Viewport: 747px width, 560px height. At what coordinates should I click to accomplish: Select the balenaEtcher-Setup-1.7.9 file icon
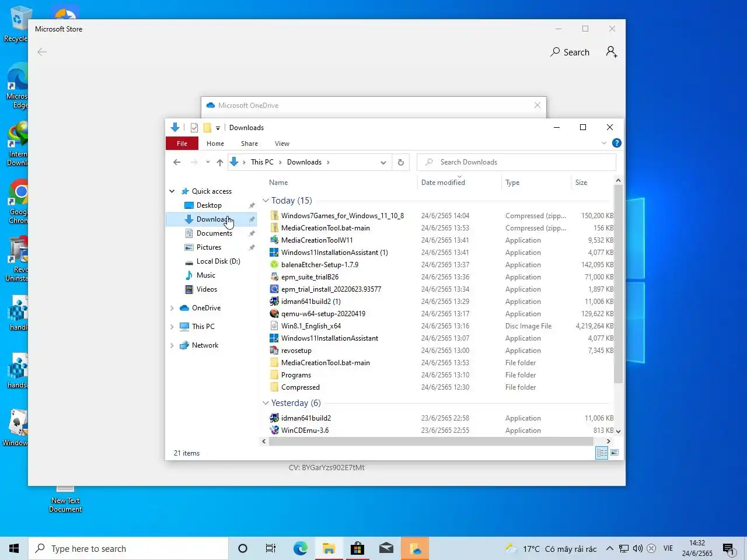pyautogui.click(x=274, y=265)
